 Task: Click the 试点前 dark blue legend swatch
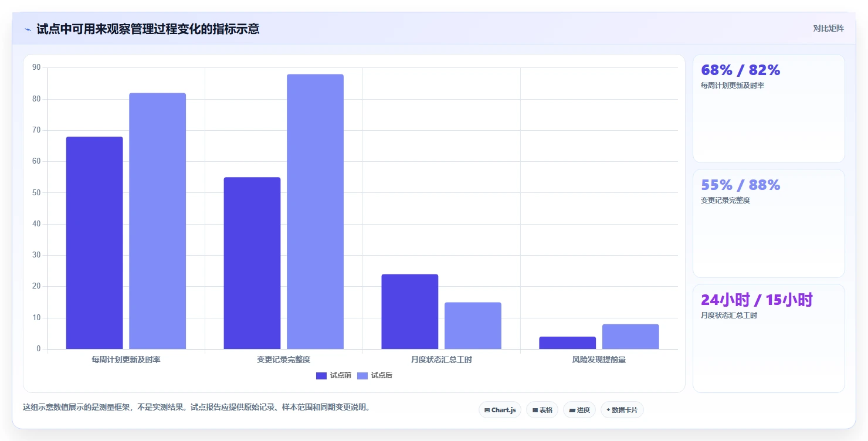click(x=321, y=376)
